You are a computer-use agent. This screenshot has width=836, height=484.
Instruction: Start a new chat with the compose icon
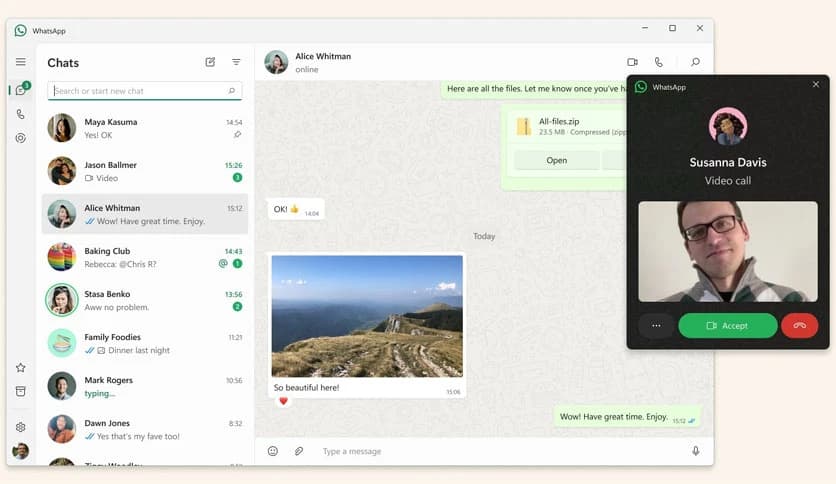[210, 62]
